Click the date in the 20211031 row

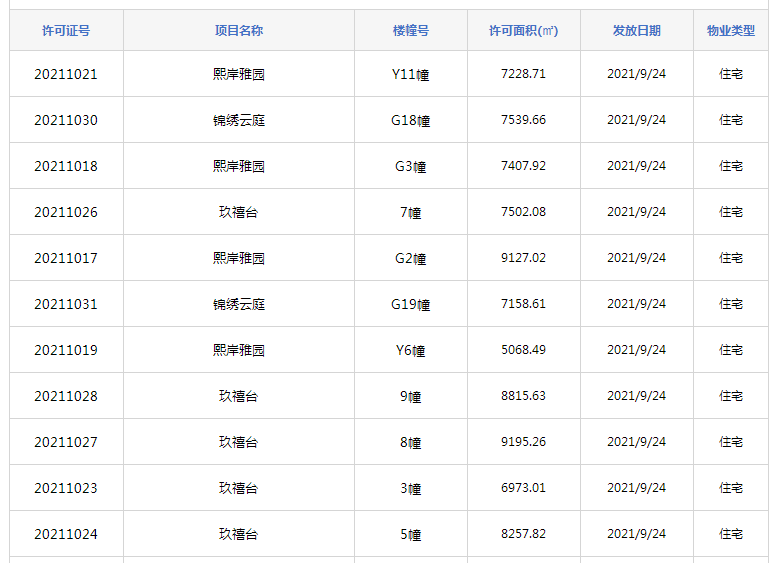[637, 303]
